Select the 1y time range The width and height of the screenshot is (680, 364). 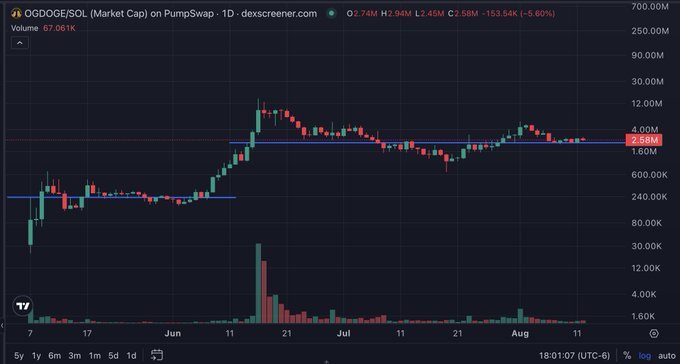click(36, 356)
